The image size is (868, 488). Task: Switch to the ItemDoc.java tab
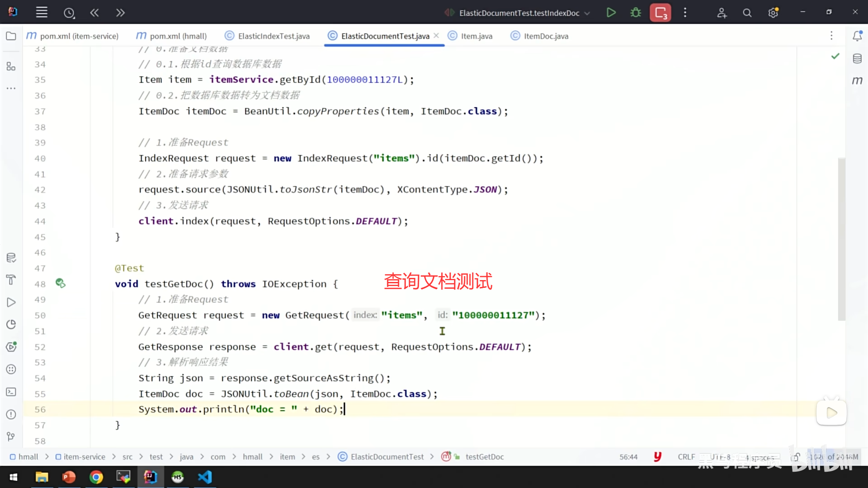[x=545, y=36]
